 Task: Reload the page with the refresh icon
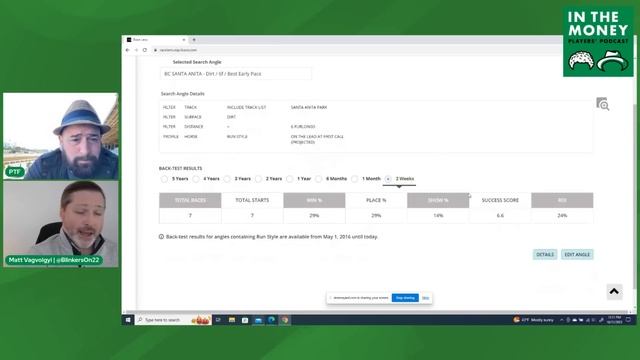[145, 50]
